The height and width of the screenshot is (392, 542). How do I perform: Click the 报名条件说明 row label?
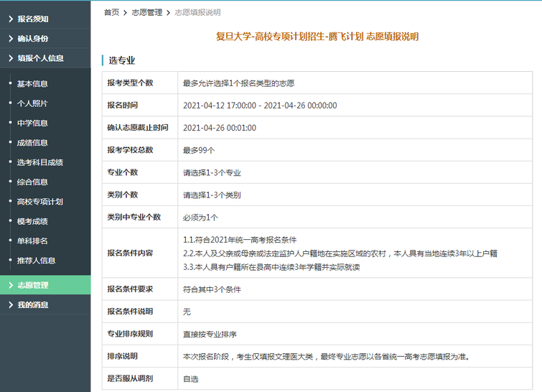[x=130, y=312]
